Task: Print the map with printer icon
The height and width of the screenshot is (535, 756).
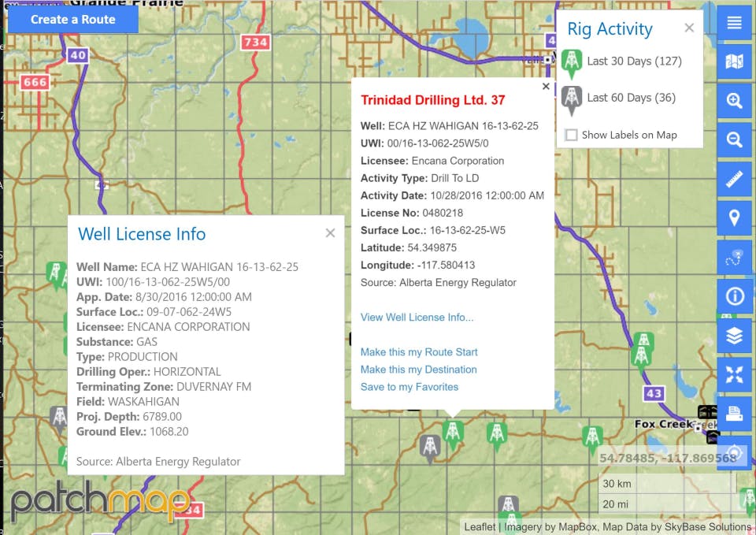Action: click(x=734, y=414)
